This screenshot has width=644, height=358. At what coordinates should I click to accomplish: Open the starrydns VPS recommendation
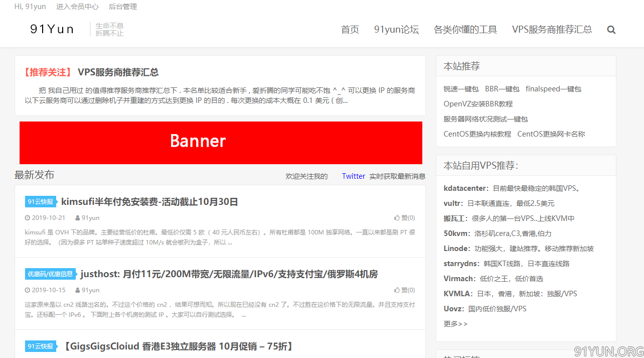[507, 264]
